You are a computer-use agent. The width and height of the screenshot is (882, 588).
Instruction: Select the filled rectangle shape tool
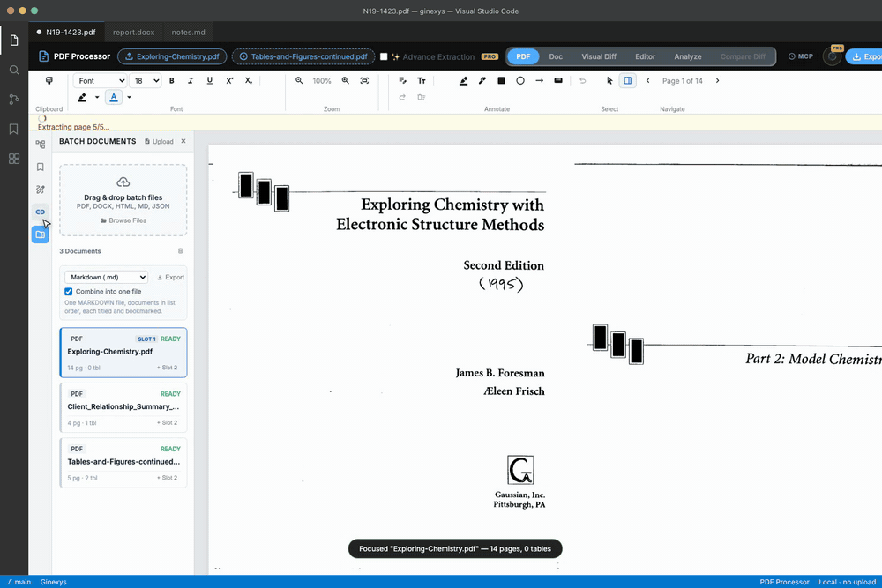[501, 81]
